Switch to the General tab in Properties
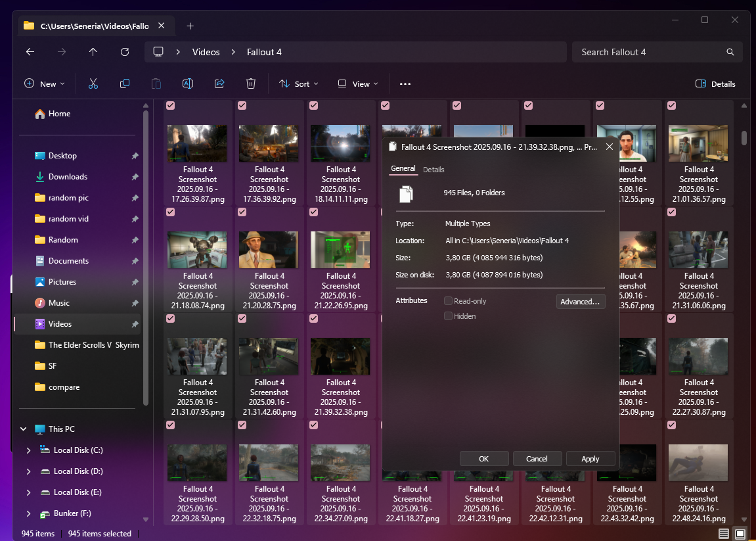 (x=403, y=168)
